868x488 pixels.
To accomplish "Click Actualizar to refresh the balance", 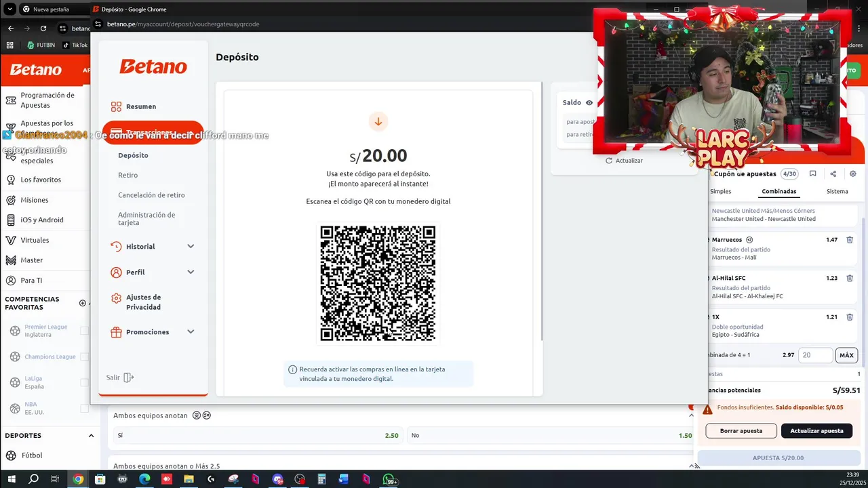I will coord(624,161).
